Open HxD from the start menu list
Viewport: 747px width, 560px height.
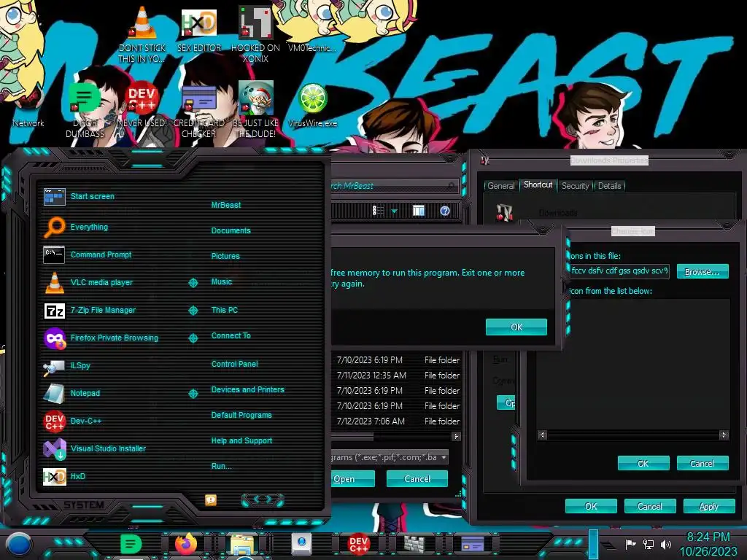[x=64, y=476]
